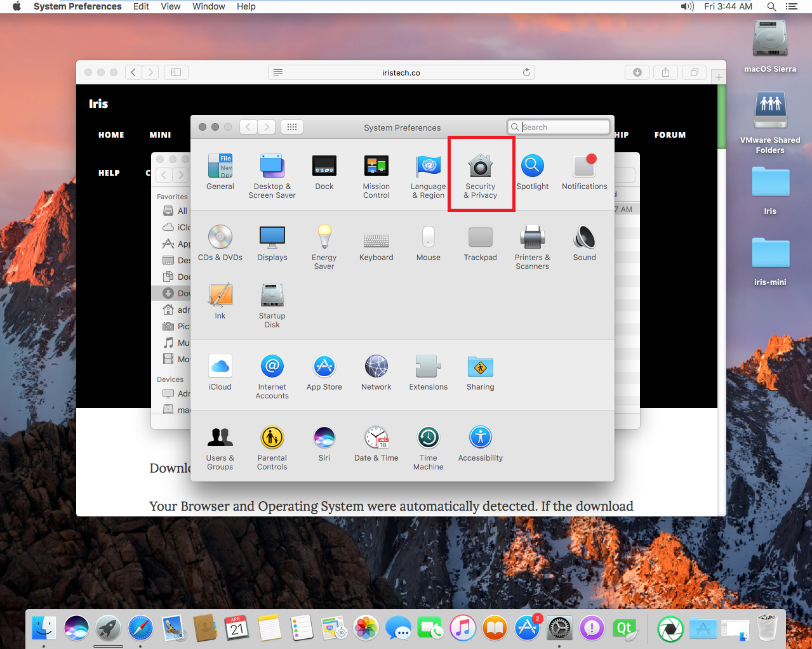This screenshot has height=649, width=812.
Task: Open Date & Time preferences
Action: (376, 443)
